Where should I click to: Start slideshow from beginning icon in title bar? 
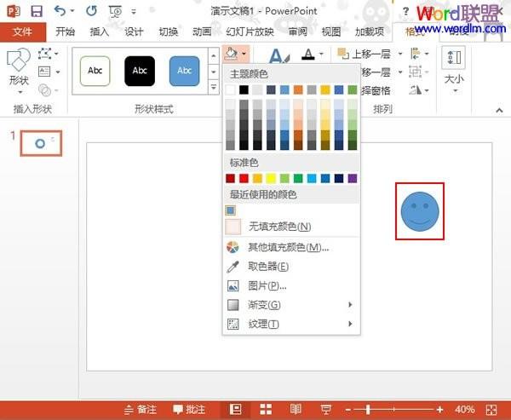(x=115, y=11)
